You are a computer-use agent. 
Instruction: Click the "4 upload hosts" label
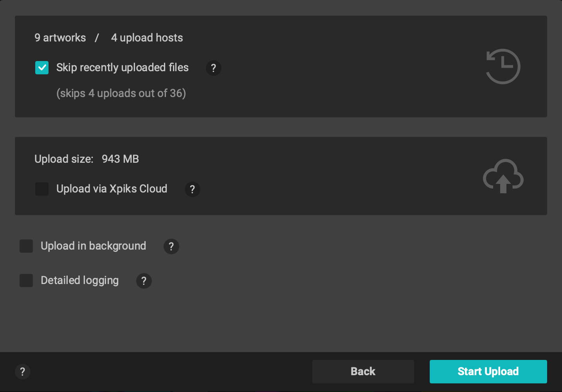coord(147,38)
